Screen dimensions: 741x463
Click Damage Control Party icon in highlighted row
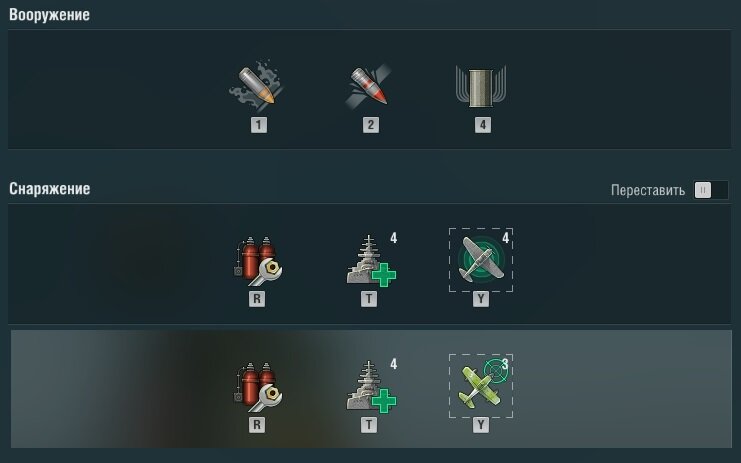click(258, 387)
